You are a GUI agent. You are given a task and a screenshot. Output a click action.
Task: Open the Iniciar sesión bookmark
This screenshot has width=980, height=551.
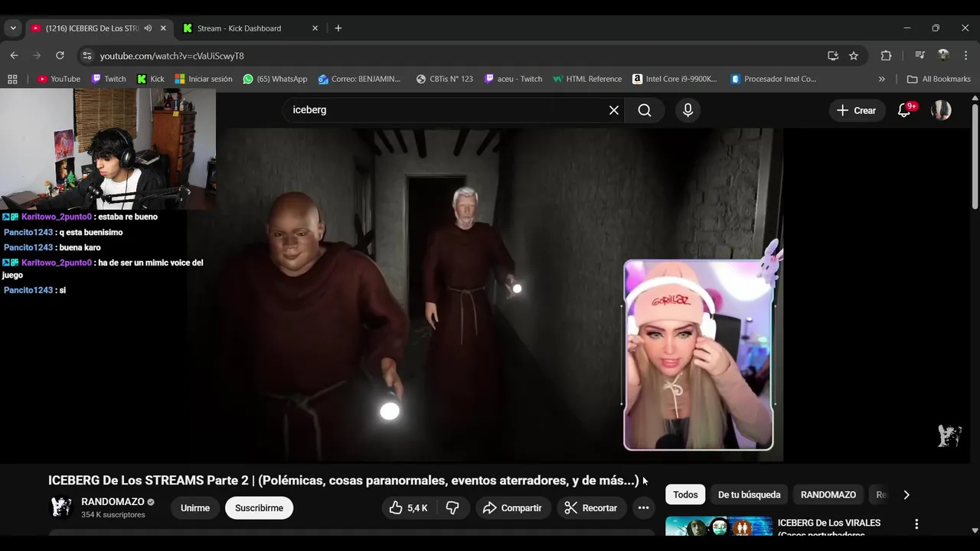(204, 79)
